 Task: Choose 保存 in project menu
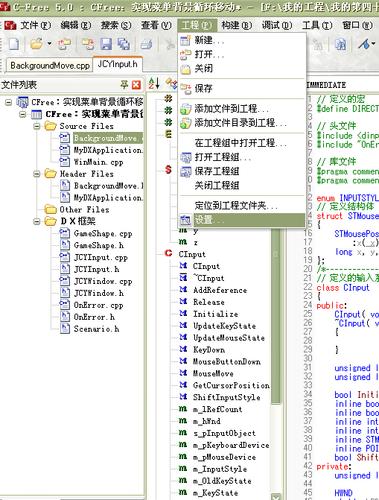pos(242,88)
